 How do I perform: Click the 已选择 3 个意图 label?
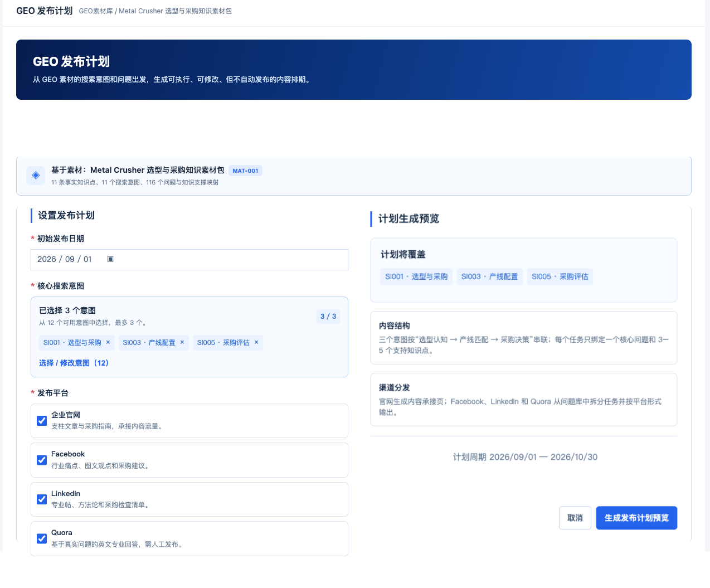click(x=67, y=310)
